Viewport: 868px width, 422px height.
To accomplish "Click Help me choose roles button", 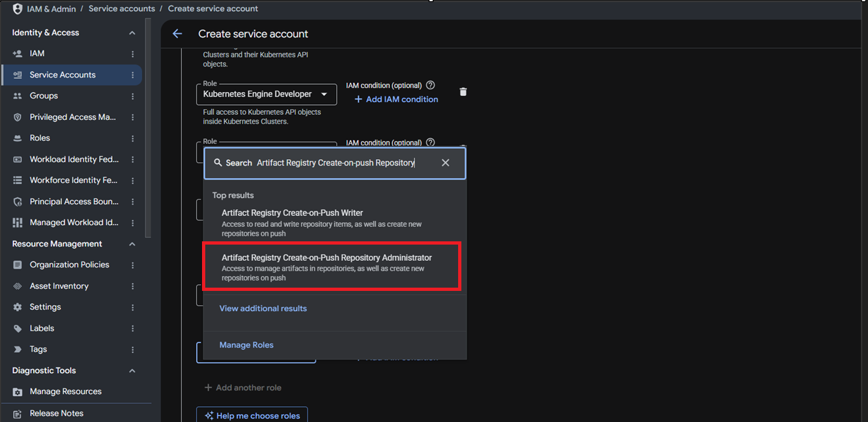I will (252, 415).
